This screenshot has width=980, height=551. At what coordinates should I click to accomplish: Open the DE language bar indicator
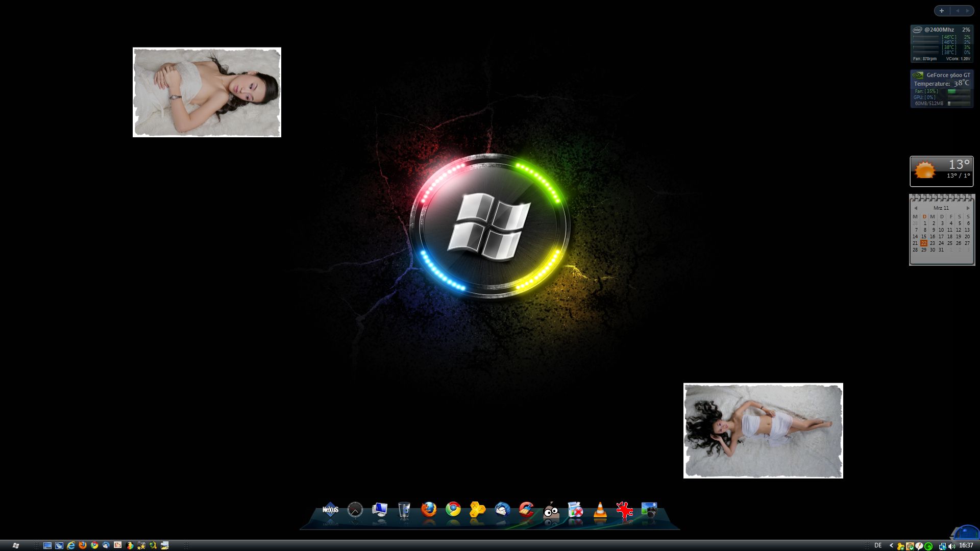click(x=878, y=545)
